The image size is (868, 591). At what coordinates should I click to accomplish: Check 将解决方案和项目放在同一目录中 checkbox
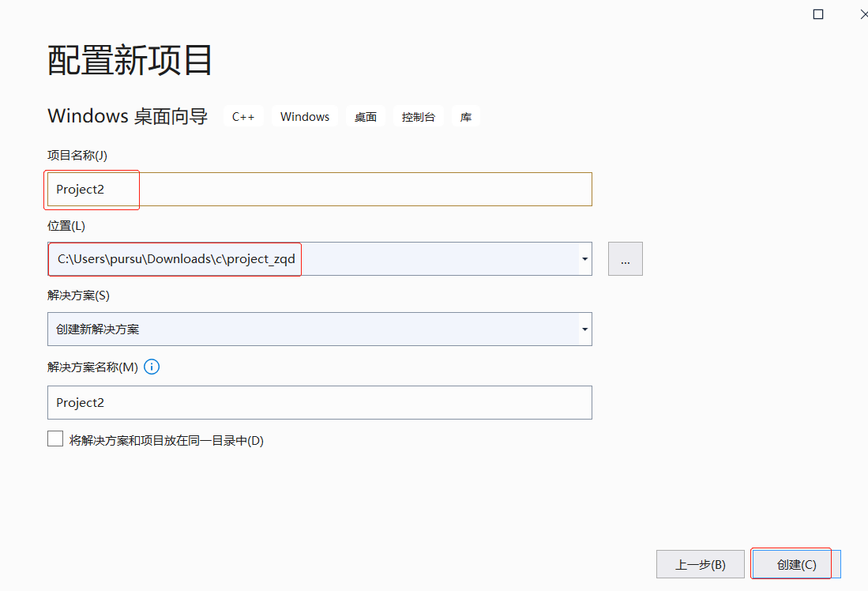coord(55,439)
